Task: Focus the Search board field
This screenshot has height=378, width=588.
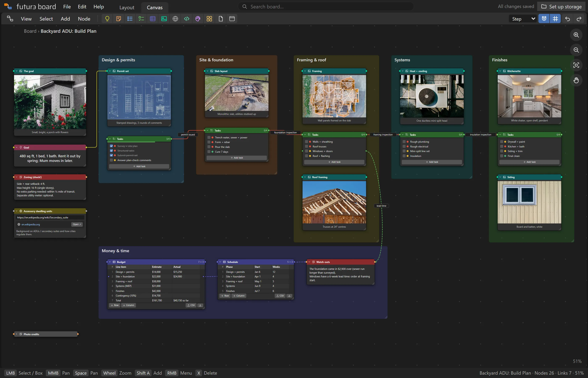Action: (326, 7)
